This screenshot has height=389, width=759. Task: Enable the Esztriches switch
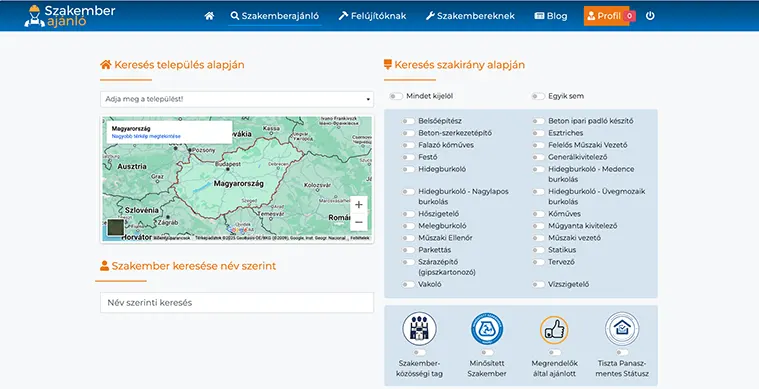point(538,133)
